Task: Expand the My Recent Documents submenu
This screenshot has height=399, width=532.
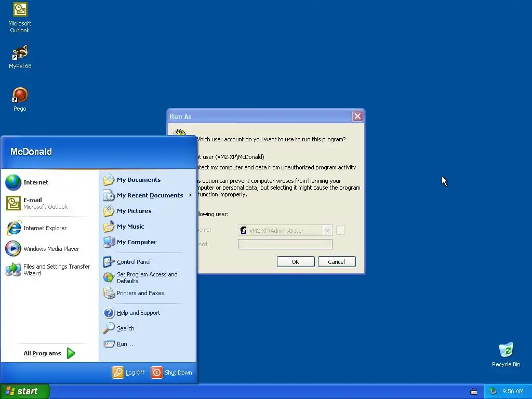Action: coord(148,195)
